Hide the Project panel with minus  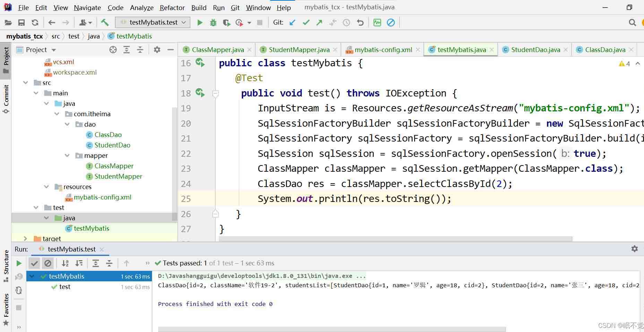tap(171, 50)
